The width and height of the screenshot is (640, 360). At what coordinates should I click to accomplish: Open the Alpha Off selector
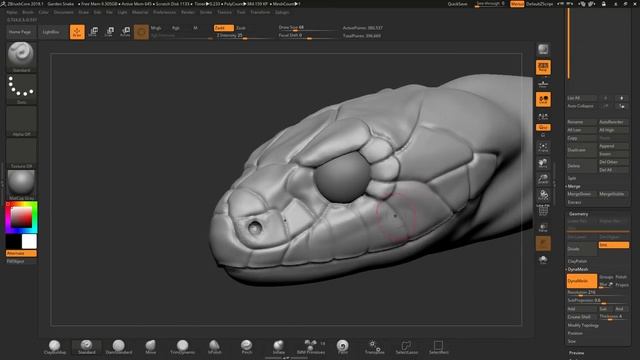(21, 121)
